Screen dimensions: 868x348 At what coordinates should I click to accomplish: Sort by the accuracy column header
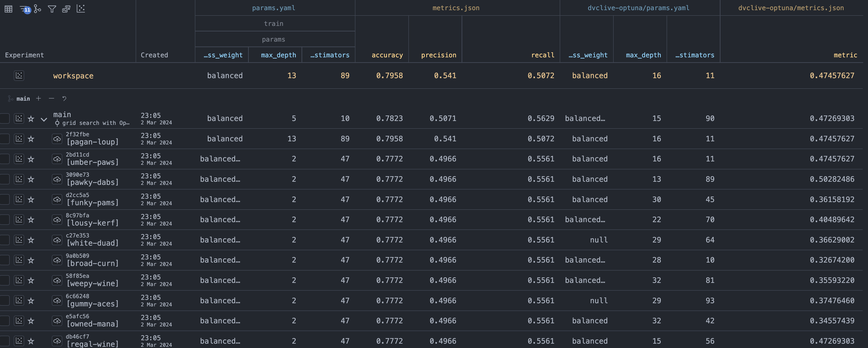click(387, 55)
